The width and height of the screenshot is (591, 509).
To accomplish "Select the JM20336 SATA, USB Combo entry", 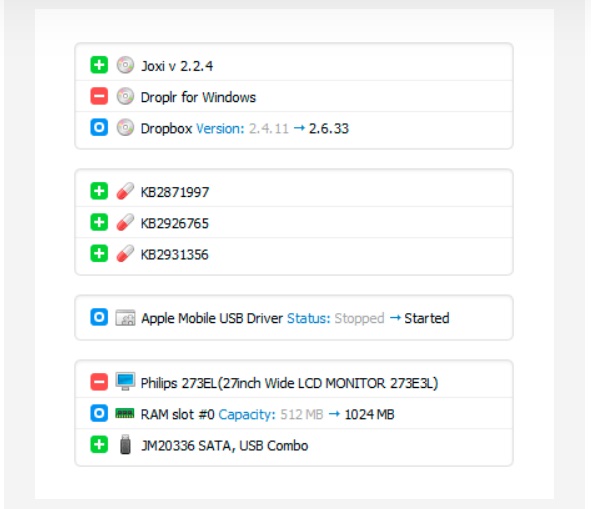I will click(x=294, y=445).
